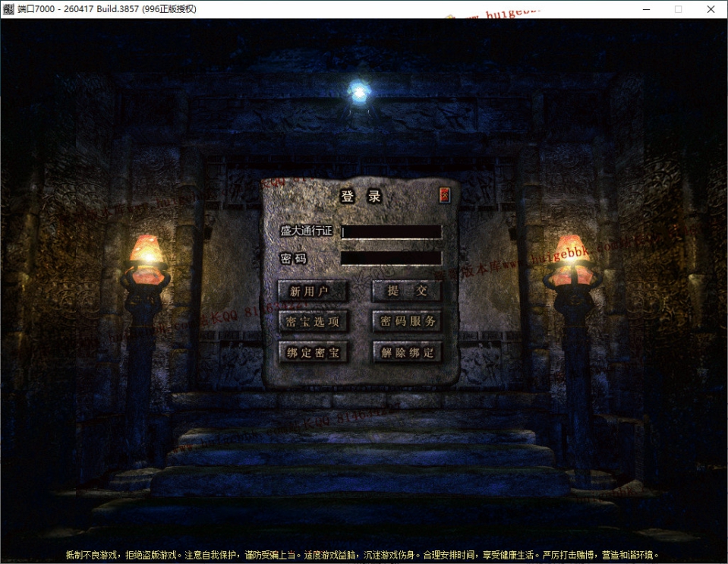Click the game icon in title bar
The image size is (728, 564).
8,9
